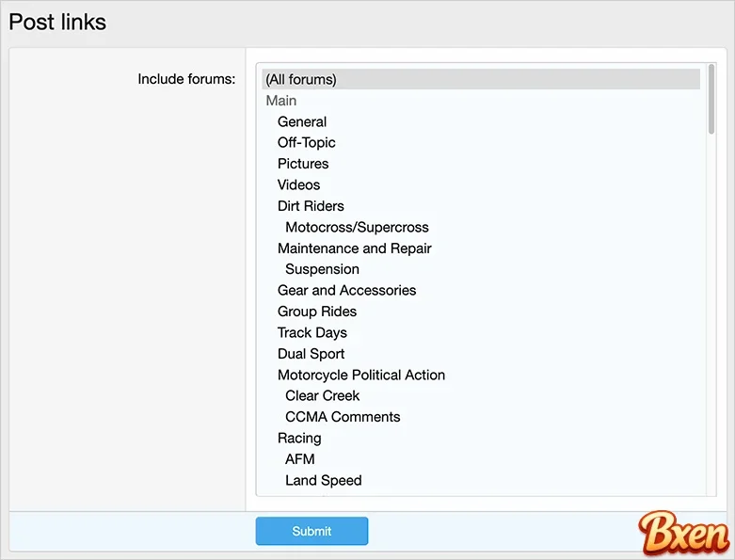
Task: Click the forum list scrollbar thumb
Action: coord(711,99)
